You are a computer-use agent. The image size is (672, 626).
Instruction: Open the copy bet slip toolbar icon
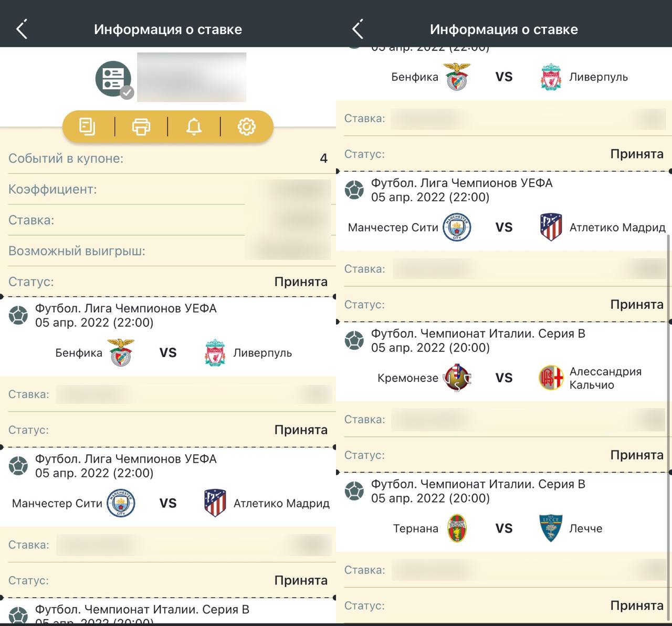tap(88, 127)
